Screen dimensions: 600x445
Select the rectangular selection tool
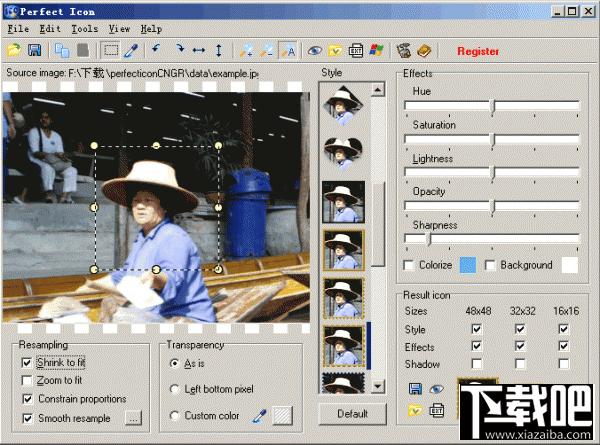(111, 51)
